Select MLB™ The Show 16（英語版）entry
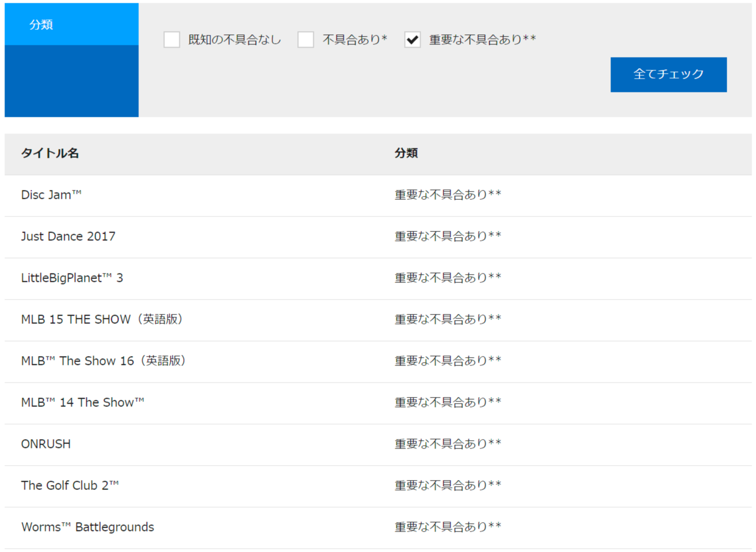Viewport: 756px width, 552px height. click(103, 361)
